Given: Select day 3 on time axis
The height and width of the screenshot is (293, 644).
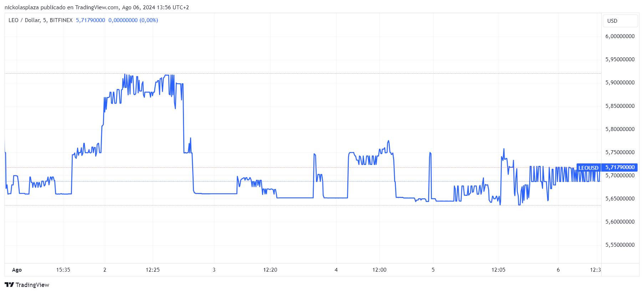Looking at the screenshot, I should pos(214,270).
